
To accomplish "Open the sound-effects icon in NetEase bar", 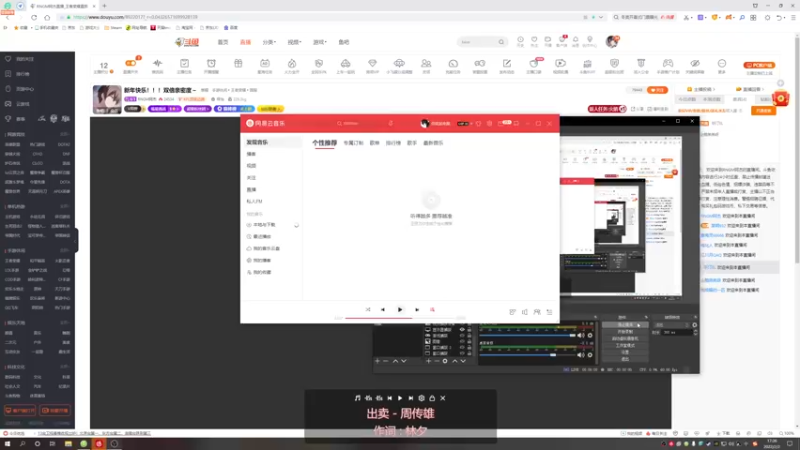I will coord(512,312).
